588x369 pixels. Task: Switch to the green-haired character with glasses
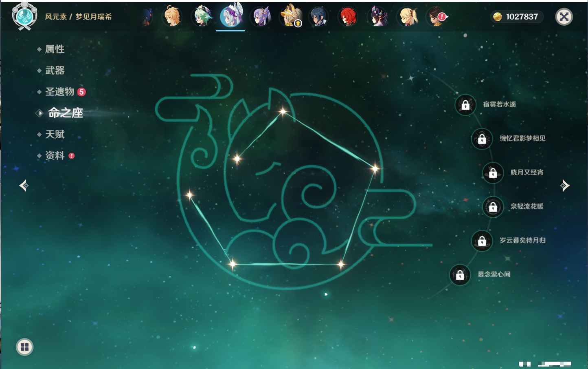pyautogui.click(x=202, y=17)
